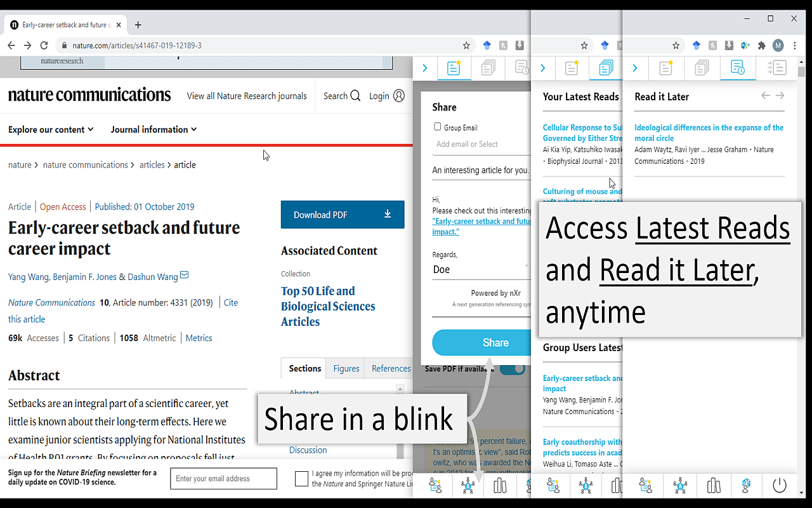The width and height of the screenshot is (812, 508).
Task: Click the 'nature communications' breadcrumb link
Action: click(x=86, y=164)
